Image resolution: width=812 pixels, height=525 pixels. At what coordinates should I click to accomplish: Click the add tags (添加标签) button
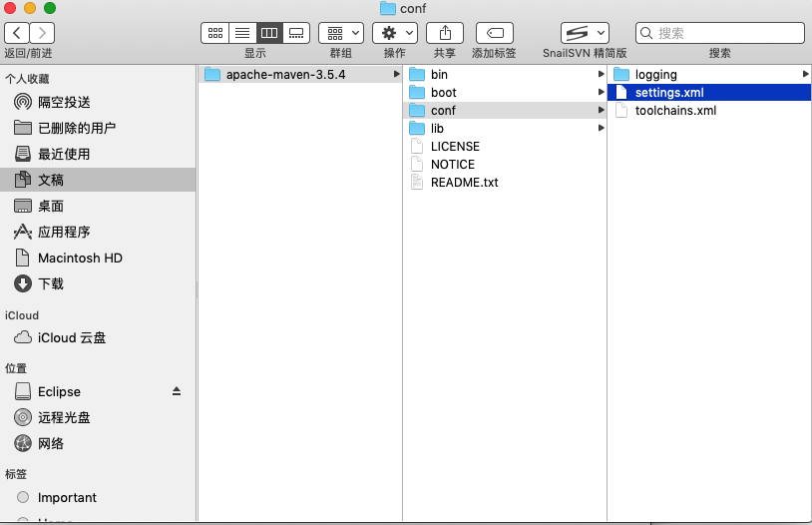pyautogui.click(x=495, y=33)
